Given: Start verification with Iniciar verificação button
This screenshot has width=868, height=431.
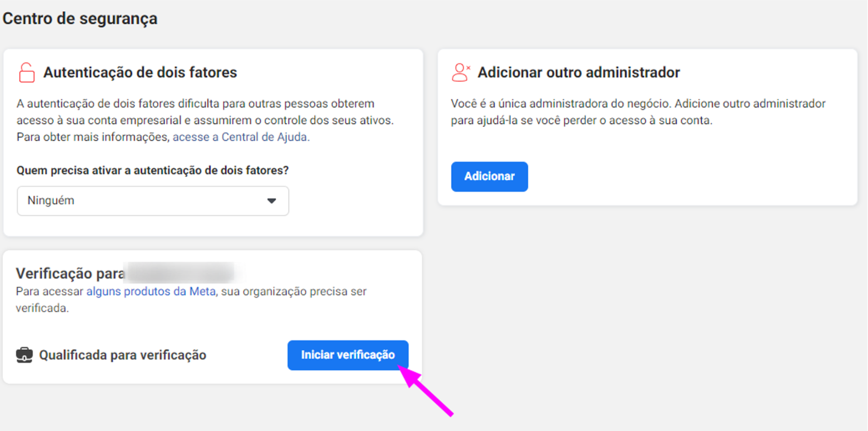Looking at the screenshot, I should [x=348, y=355].
